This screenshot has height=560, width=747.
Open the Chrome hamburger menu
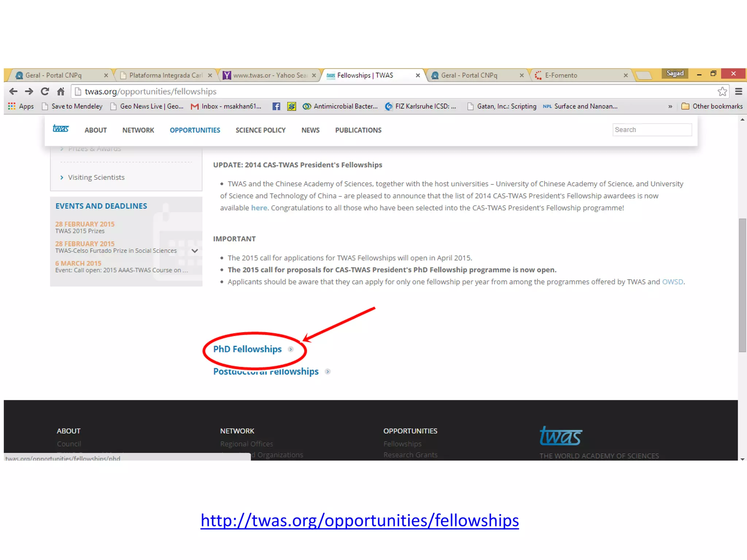pos(739,92)
